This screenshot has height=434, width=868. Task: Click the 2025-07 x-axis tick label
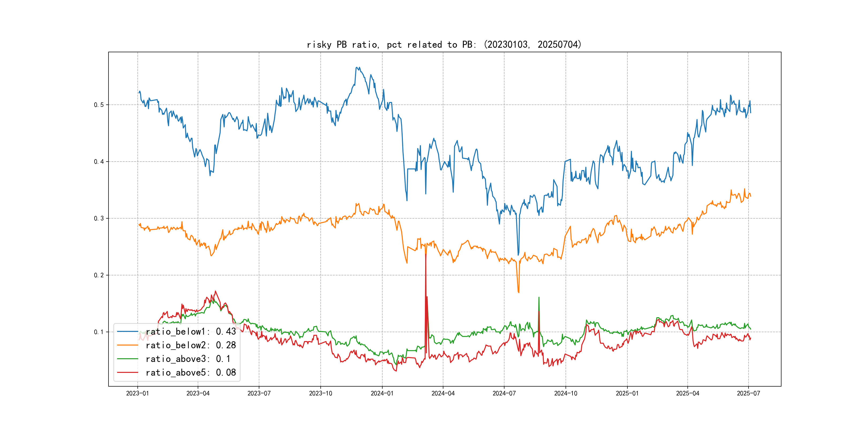pyautogui.click(x=748, y=393)
